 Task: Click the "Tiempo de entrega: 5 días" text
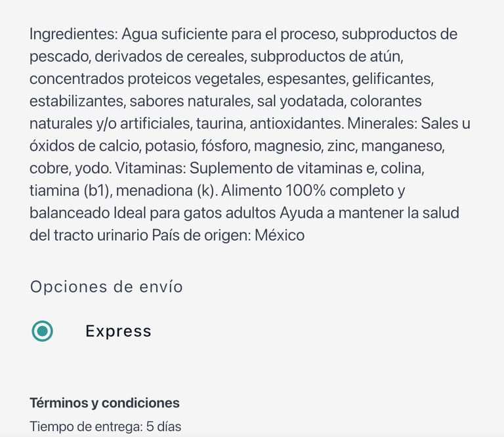point(105,427)
